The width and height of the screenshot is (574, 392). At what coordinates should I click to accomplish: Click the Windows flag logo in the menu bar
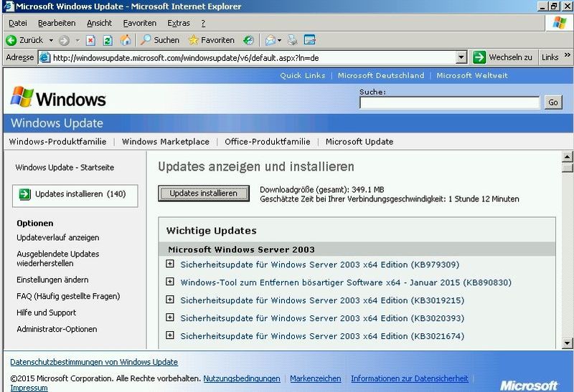pos(559,23)
